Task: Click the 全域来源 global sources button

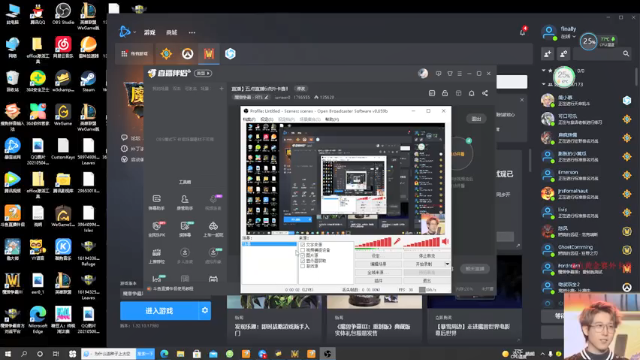Action: click(378, 272)
